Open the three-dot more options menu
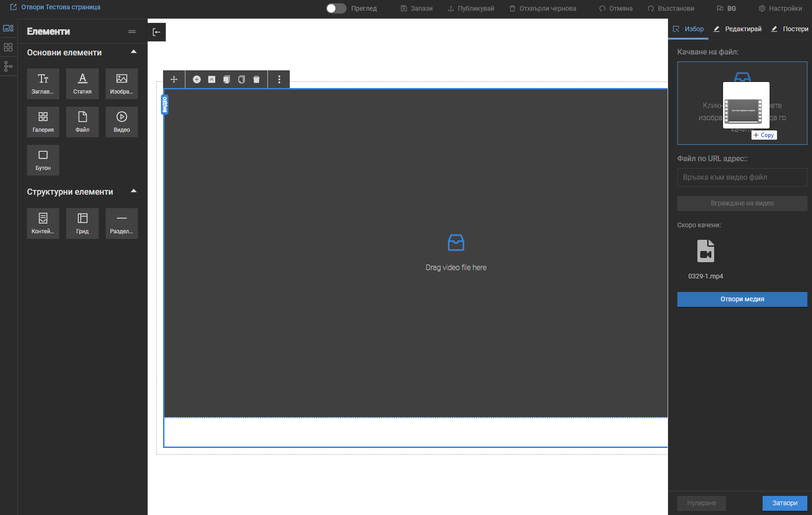The image size is (812, 515). [x=279, y=80]
